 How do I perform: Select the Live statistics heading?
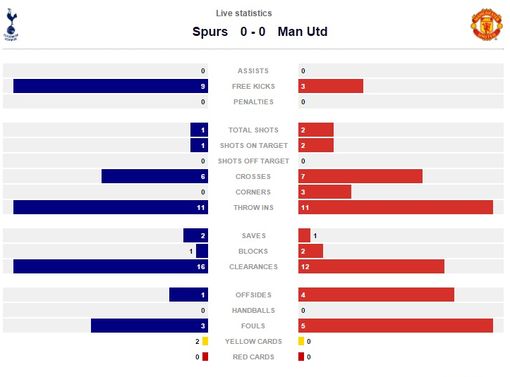244,13
